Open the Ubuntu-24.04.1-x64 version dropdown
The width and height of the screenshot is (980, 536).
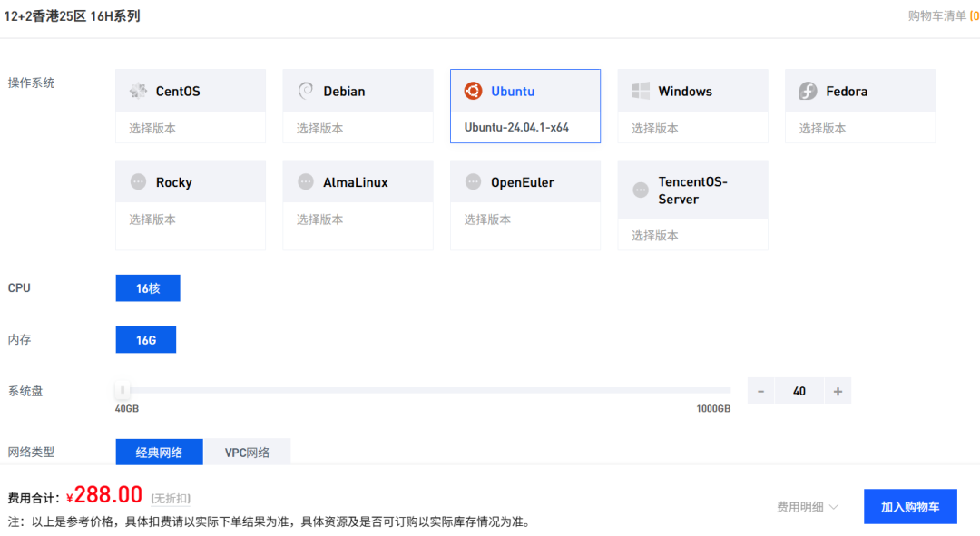[x=525, y=128]
